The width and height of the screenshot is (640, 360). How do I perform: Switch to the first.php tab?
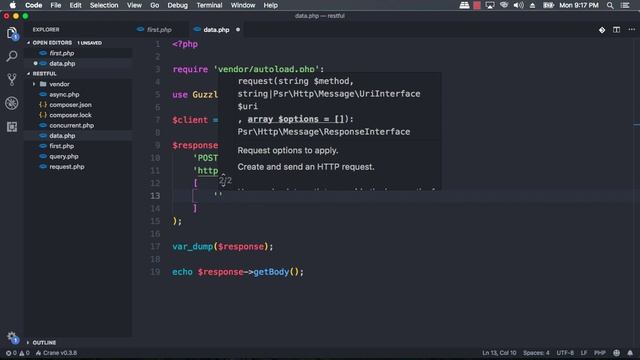159,30
